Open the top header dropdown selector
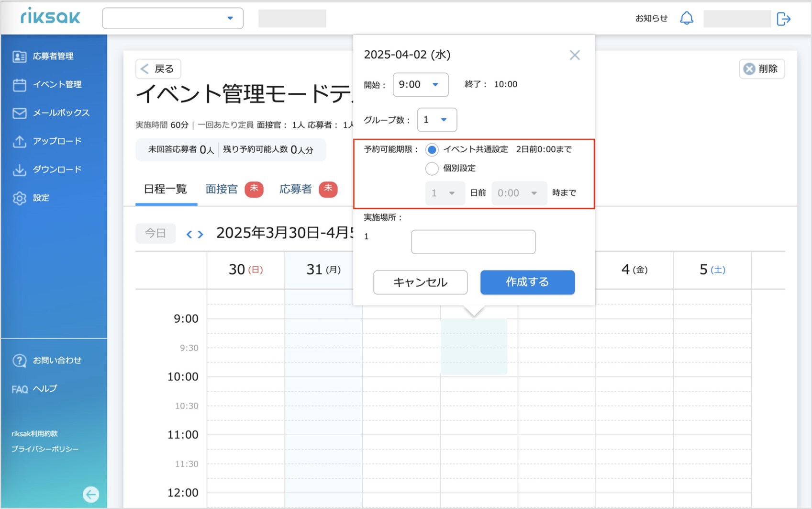This screenshot has width=812, height=509. click(173, 18)
